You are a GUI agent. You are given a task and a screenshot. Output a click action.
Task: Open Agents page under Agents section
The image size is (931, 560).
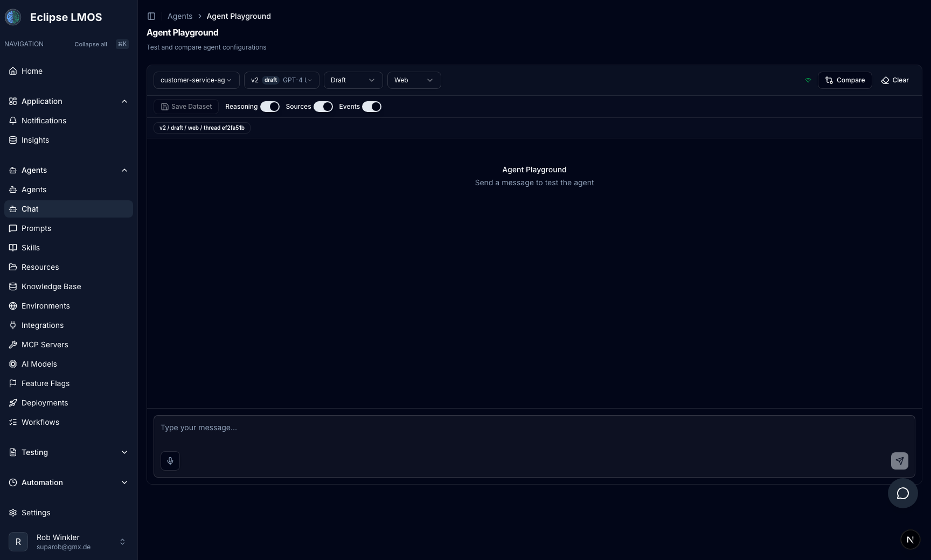68,190
